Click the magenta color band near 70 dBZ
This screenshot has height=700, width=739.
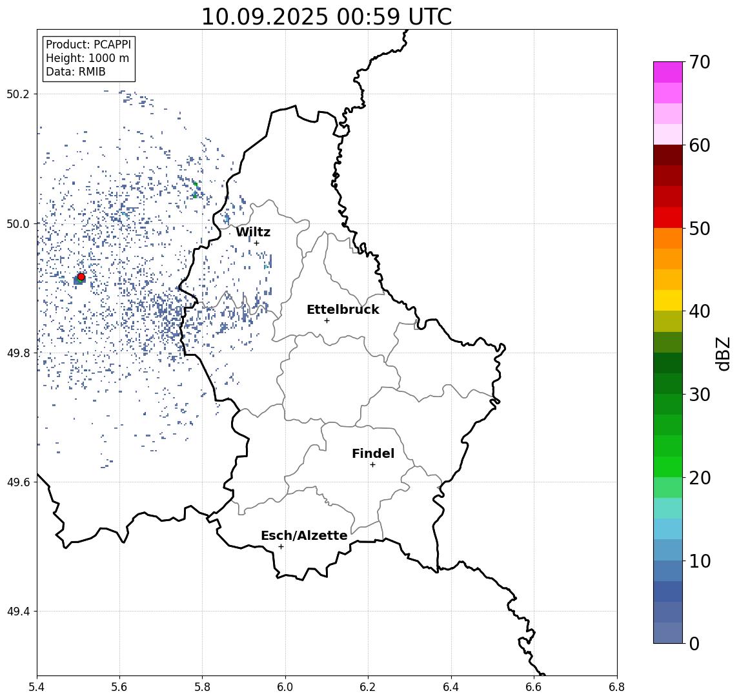(x=668, y=72)
